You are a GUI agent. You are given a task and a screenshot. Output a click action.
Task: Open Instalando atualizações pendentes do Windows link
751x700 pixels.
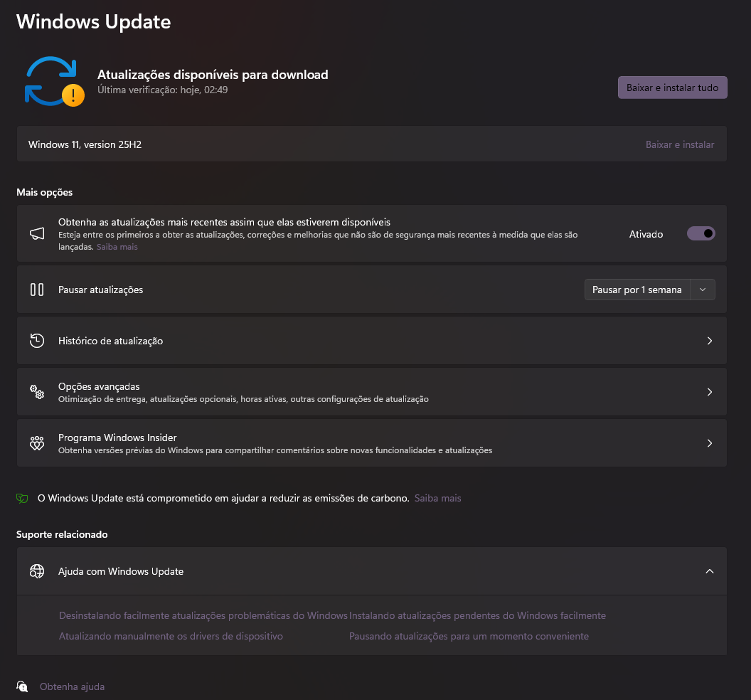(x=477, y=615)
